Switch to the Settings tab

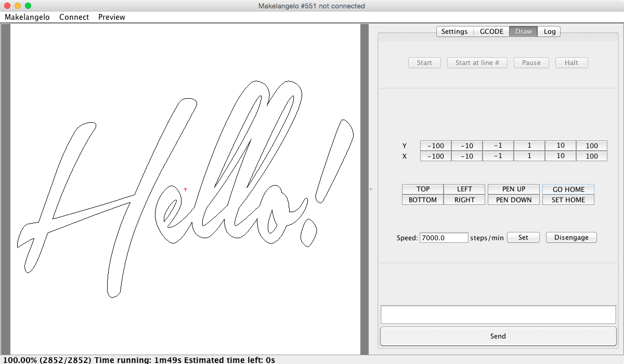pos(454,32)
